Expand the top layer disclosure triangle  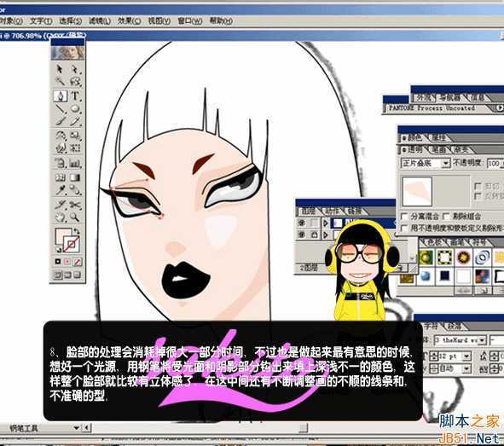[326, 223]
